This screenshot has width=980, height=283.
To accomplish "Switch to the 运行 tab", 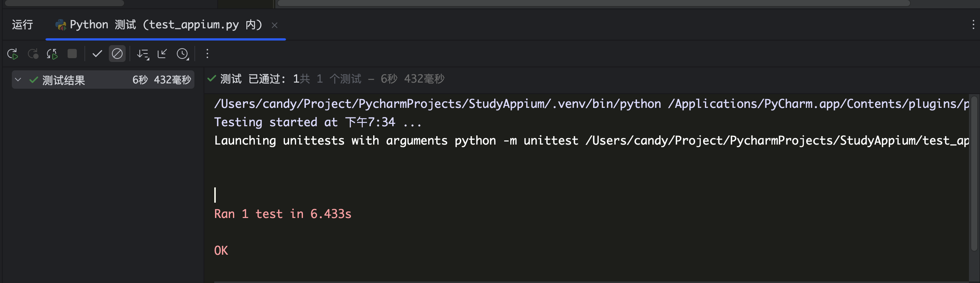I will [23, 25].
